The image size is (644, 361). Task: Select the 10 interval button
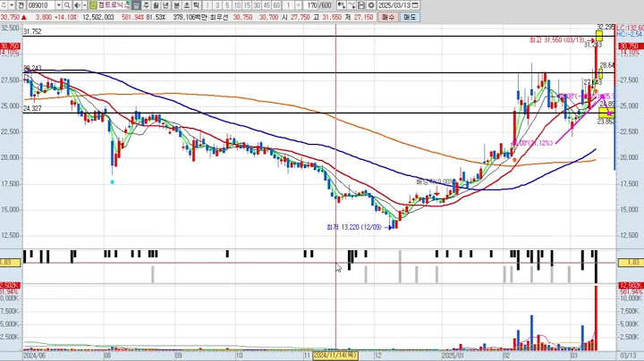click(237, 5)
